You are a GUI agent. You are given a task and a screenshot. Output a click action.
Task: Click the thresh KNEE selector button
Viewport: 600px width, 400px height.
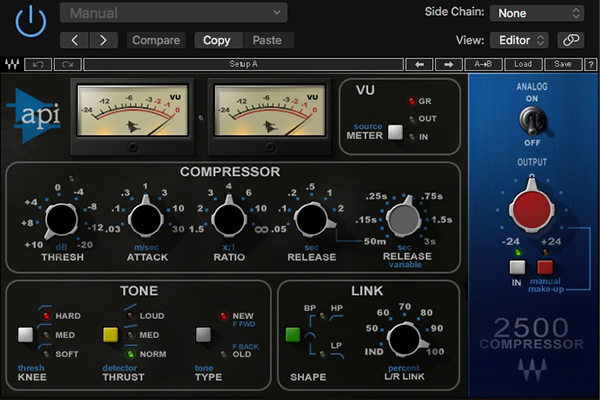[26, 335]
